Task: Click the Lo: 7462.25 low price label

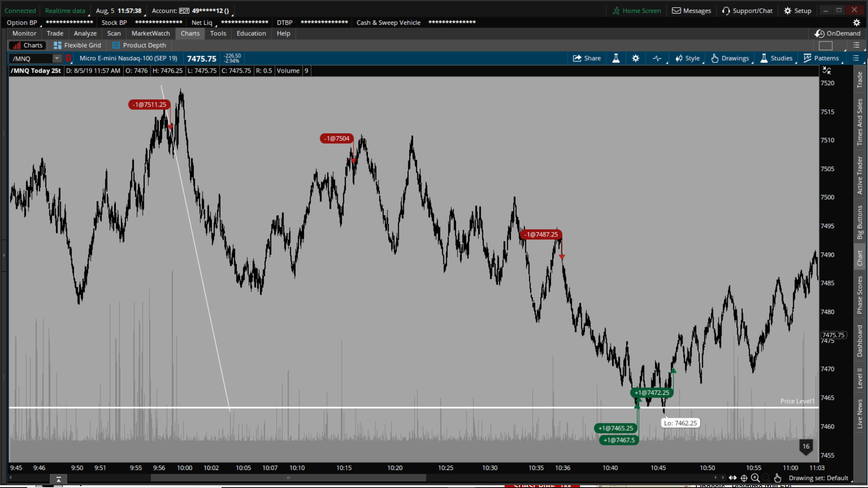Action: tap(680, 423)
